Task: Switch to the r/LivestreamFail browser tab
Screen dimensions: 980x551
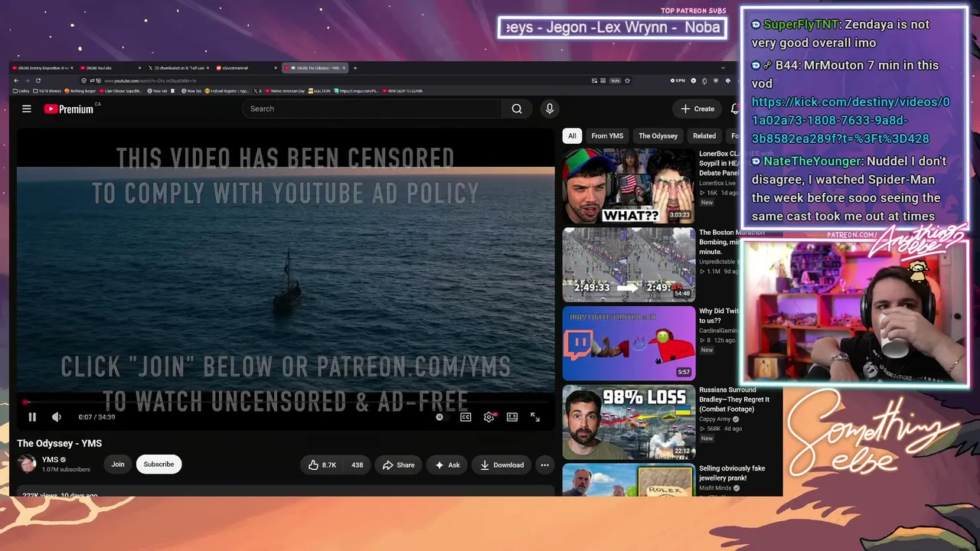Action: tap(245, 68)
